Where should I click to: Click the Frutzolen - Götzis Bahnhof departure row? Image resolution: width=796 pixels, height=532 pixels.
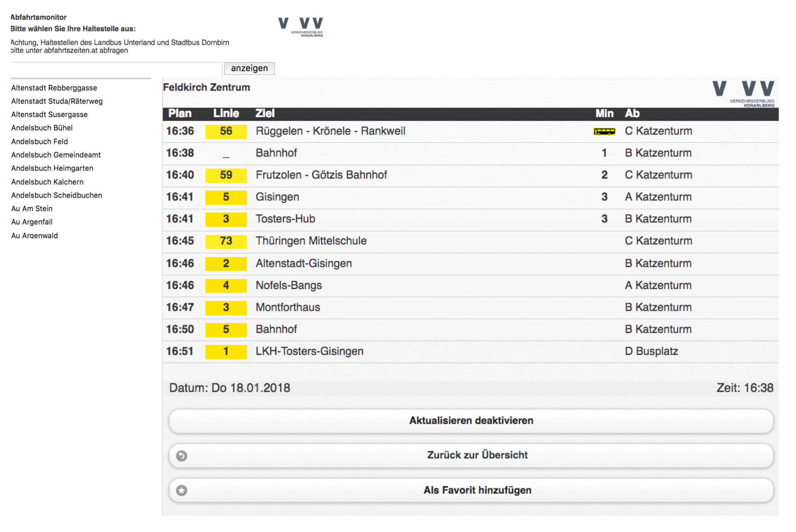click(321, 175)
